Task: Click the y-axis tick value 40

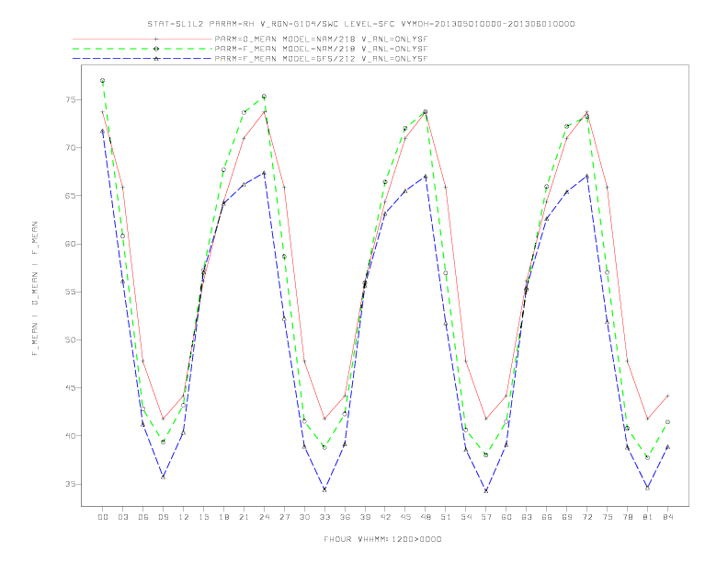Action: tap(70, 436)
